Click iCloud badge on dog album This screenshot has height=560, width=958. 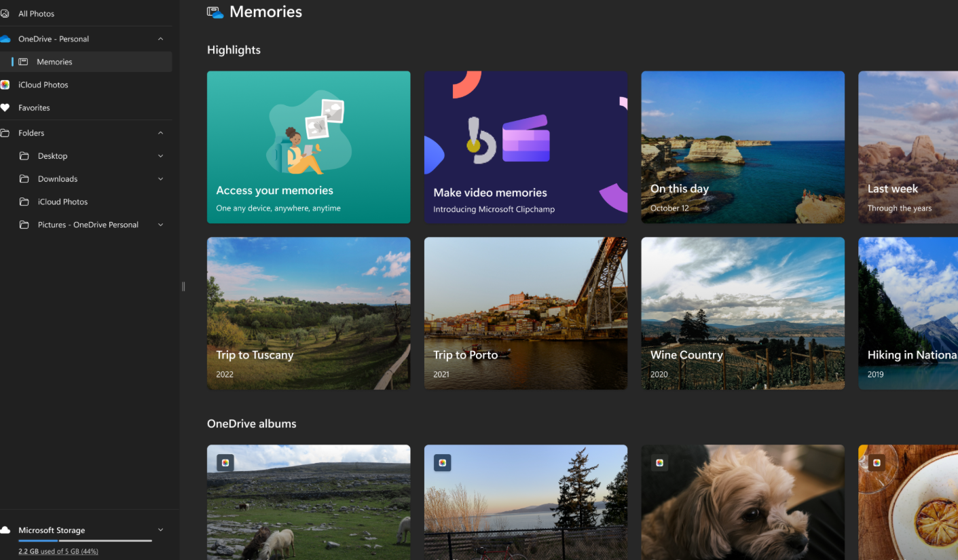pos(660,463)
